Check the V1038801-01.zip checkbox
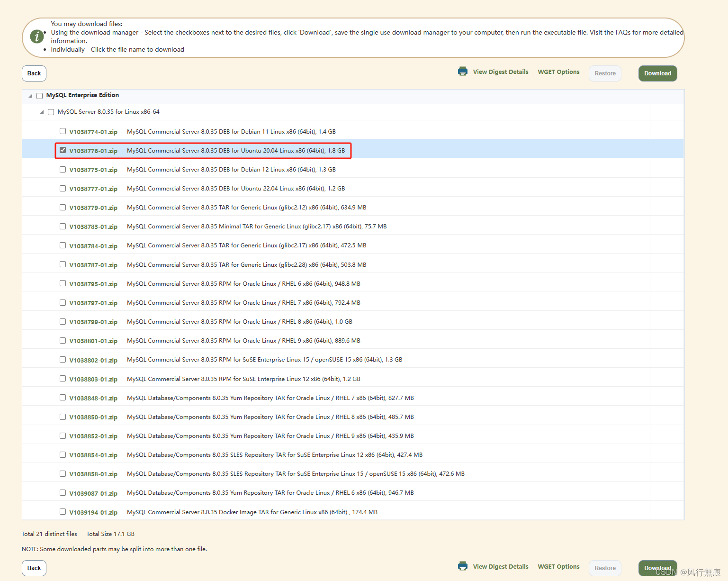This screenshot has height=581, width=728. point(63,340)
